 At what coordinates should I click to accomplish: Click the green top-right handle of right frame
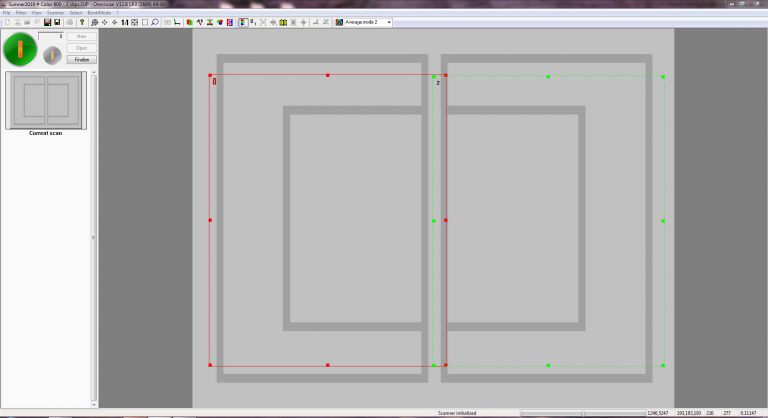click(x=663, y=76)
